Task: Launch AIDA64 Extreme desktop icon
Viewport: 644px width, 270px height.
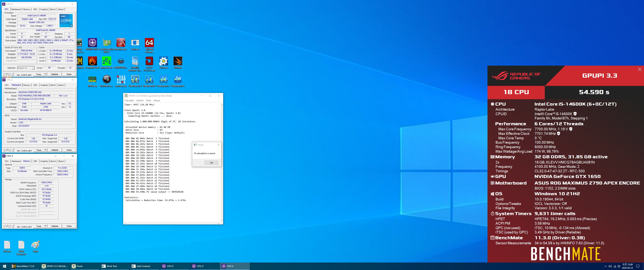Action: (x=149, y=46)
